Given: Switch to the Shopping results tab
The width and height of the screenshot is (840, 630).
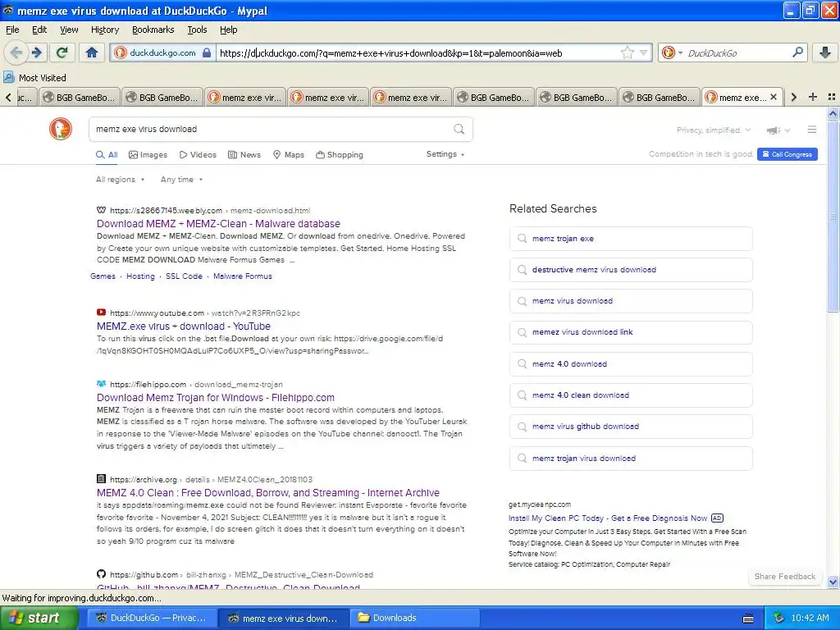Looking at the screenshot, I should [x=340, y=155].
